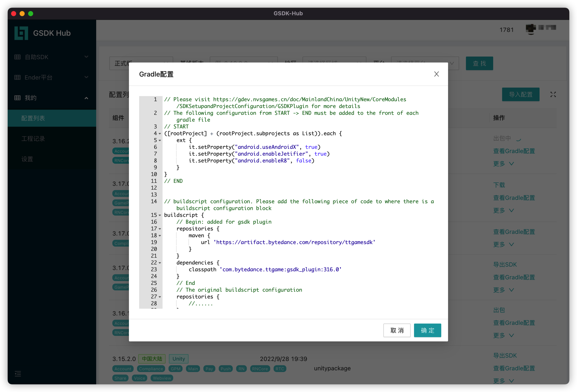Click 查看Gradle配置 in the 3.15.2.0 row
Screen dimensions: 577x392
pos(514,368)
